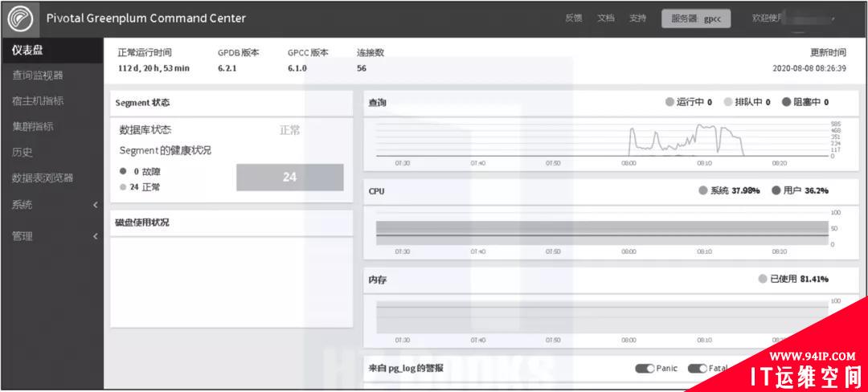Expand the 系统 submenu chevron
This screenshot has height=392, width=868.
point(95,205)
